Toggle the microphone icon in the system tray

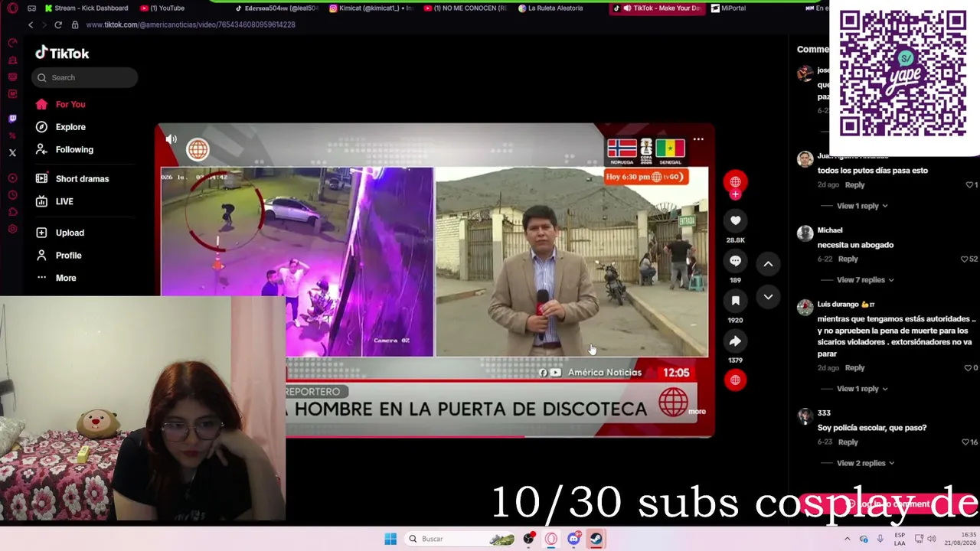[880, 539]
